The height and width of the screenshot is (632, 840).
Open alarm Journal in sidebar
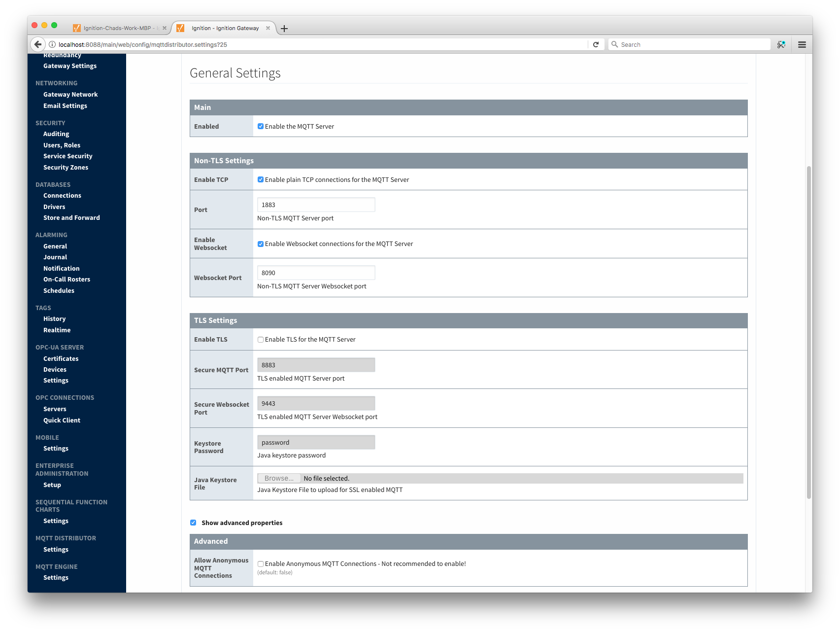pyautogui.click(x=55, y=257)
